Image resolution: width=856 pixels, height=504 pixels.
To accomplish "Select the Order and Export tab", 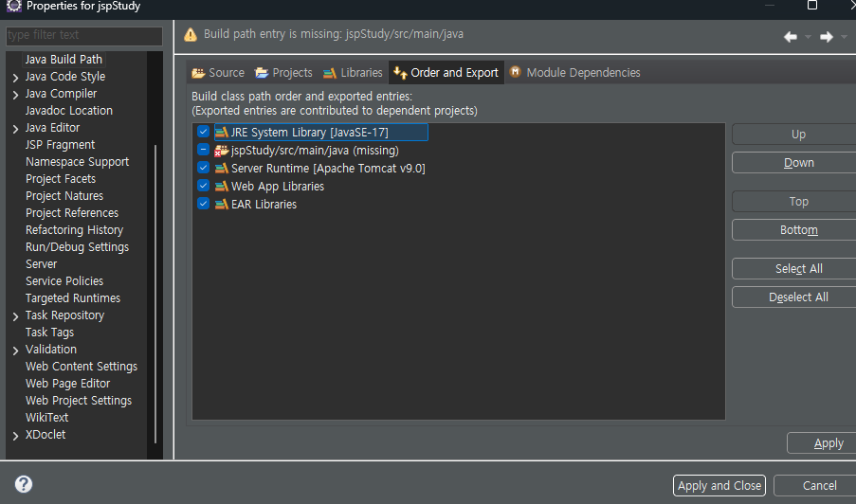I will [446, 73].
